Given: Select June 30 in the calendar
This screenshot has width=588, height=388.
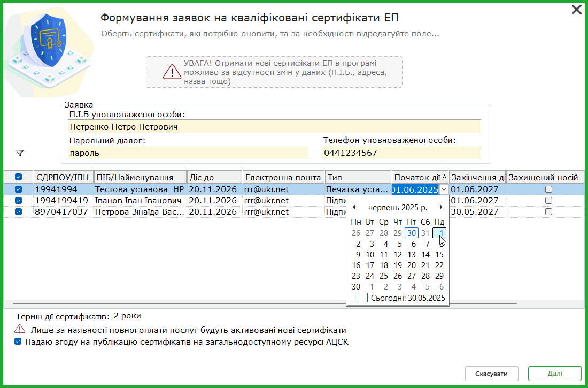Looking at the screenshot, I should 356,287.
